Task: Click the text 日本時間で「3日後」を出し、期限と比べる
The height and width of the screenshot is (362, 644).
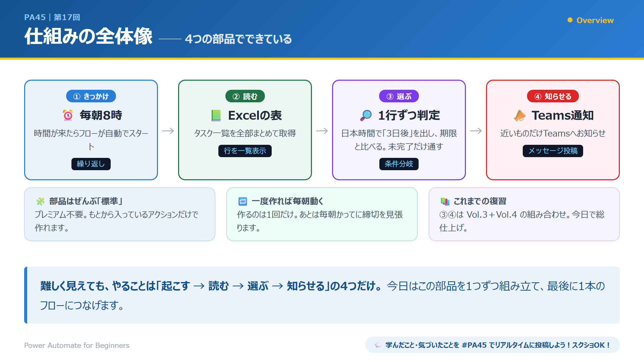Action: point(399,140)
